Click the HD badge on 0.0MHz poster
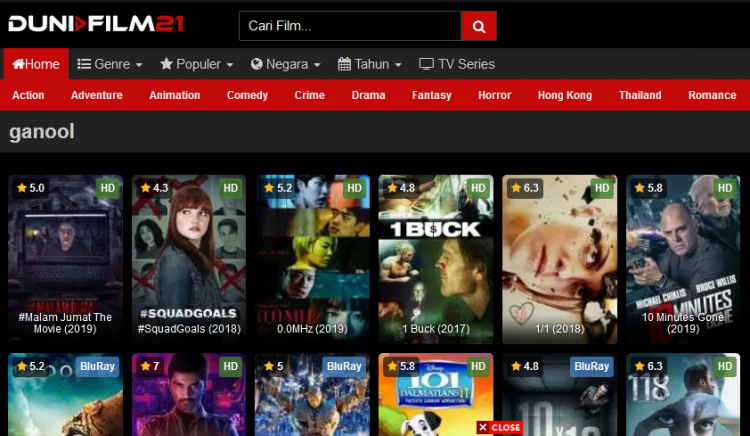 (x=354, y=188)
